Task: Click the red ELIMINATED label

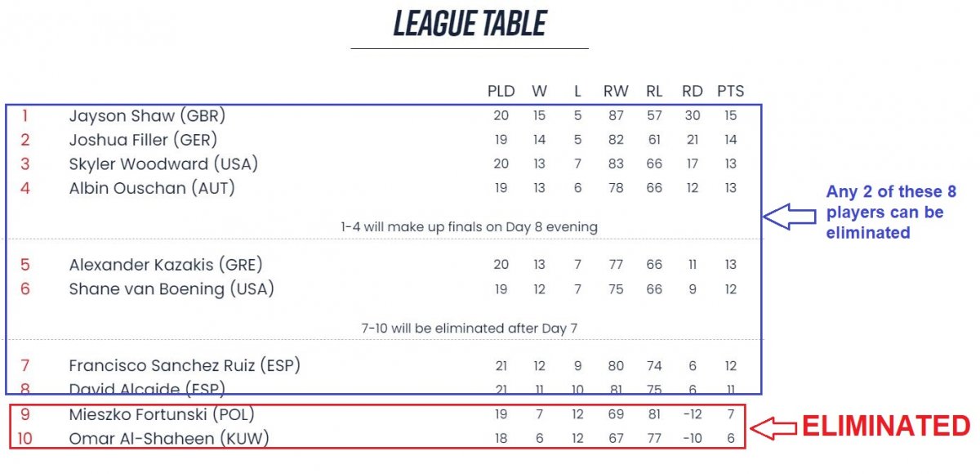Action: [885, 427]
